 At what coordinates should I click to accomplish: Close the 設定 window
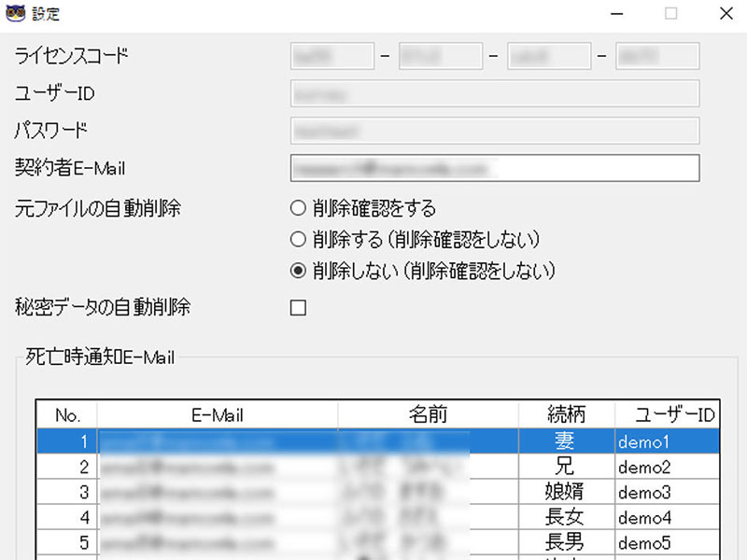(726, 14)
